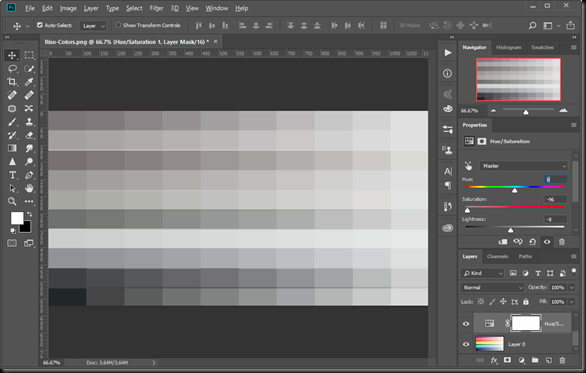Select the Zoom tool

click(x=12, y=201)
